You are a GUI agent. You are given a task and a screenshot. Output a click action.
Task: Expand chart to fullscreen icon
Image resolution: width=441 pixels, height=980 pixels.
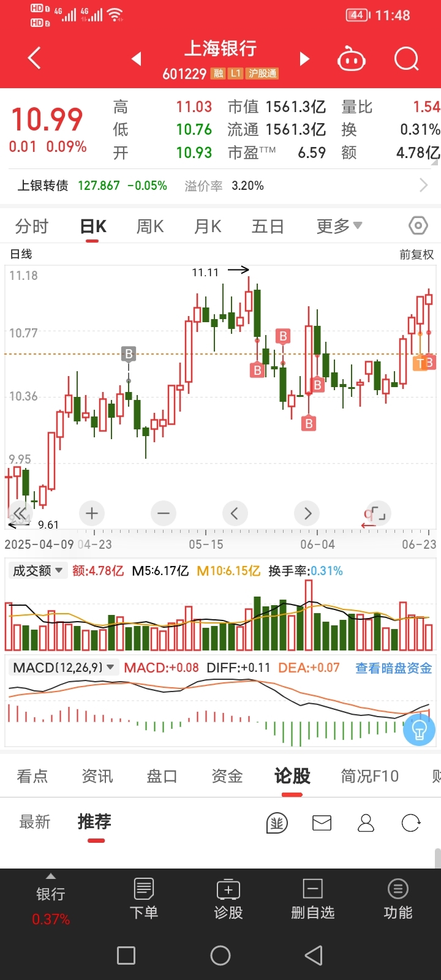coord(378,513)
